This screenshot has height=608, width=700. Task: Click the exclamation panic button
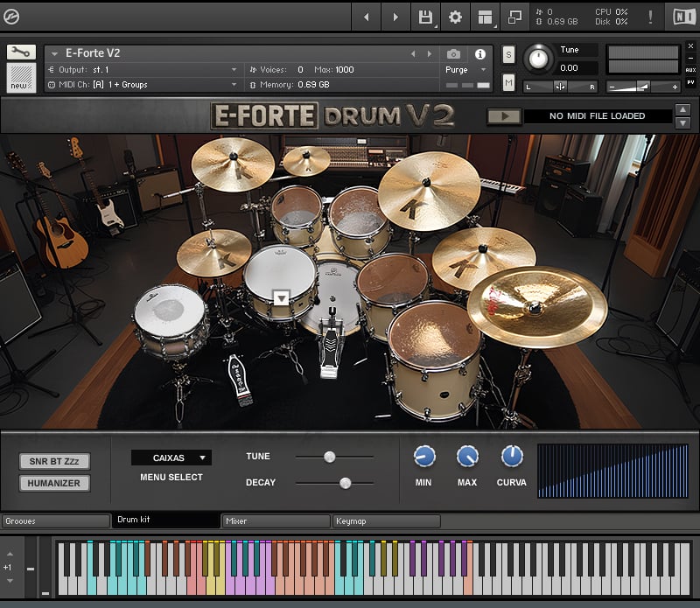(650, 17)
